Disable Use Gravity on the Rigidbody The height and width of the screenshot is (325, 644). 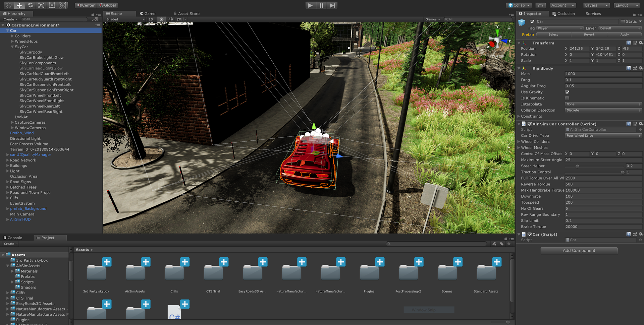tap(567, 92)
